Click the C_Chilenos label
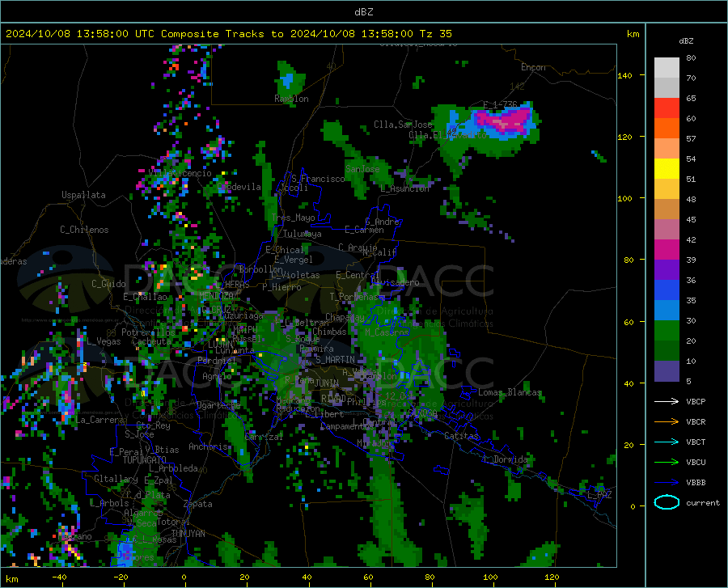 (x=84, y=230)
